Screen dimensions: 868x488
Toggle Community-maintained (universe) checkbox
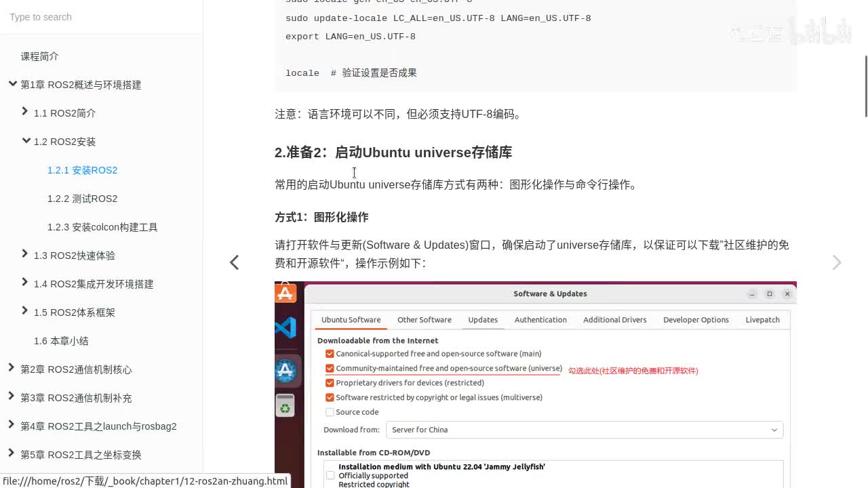point(330,369)
